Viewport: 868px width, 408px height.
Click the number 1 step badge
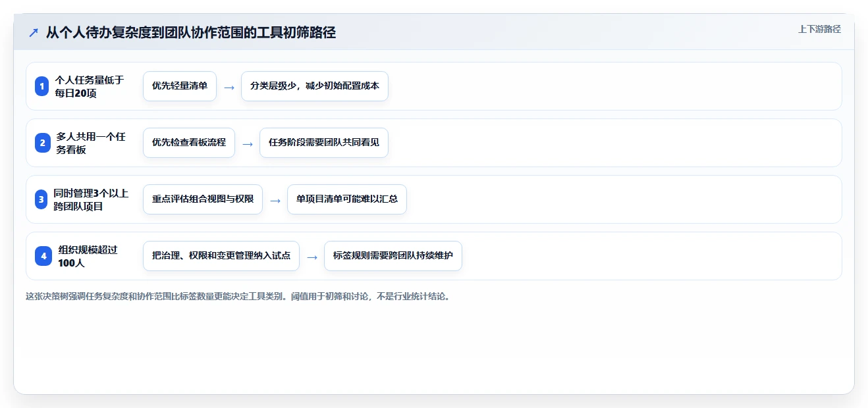click(x=42, y=86)
